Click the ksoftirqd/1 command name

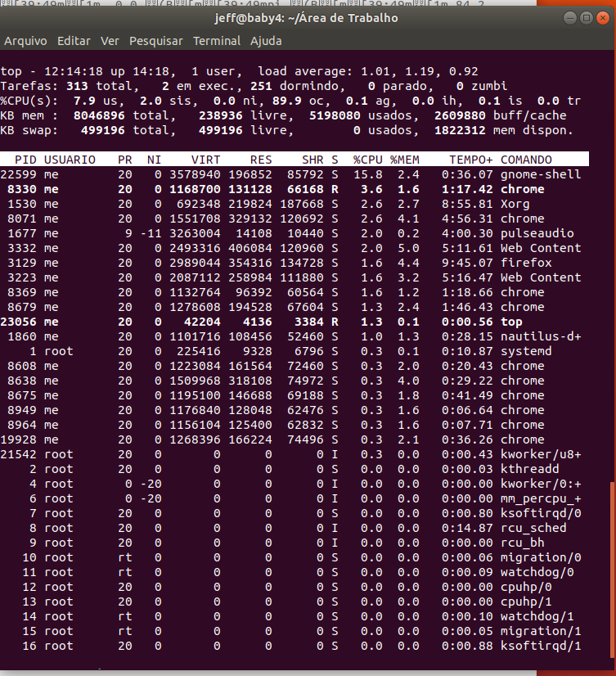coord(541,646)
